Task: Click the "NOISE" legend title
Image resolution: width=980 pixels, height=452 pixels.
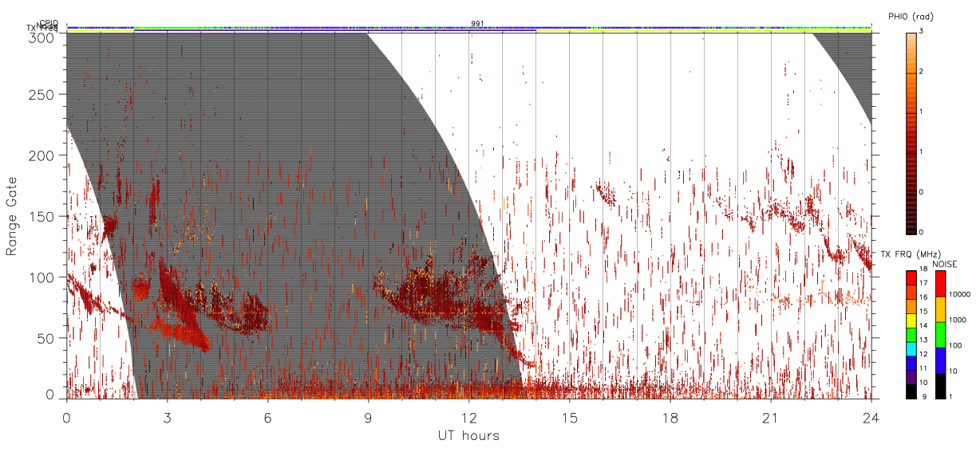Action: pyautogui.click(x=945, y=264)
